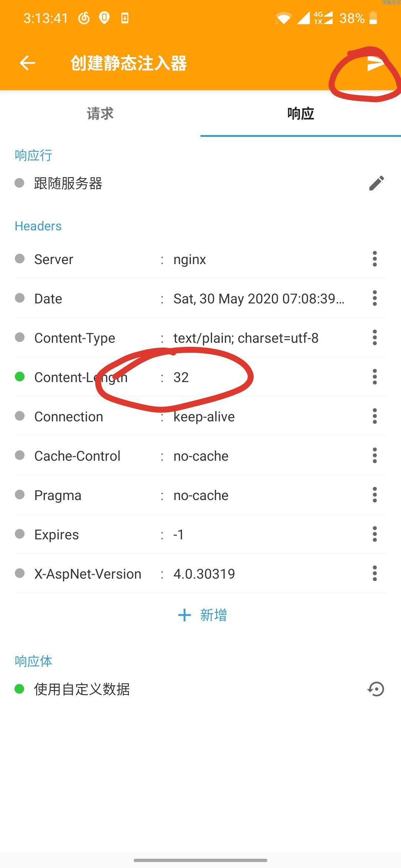Image resolution: width=401 pixels, height=868 pixels.
Task: Expand the options menu for Cache-Control header
Action: pyautogui.click(x=375, y=456)
